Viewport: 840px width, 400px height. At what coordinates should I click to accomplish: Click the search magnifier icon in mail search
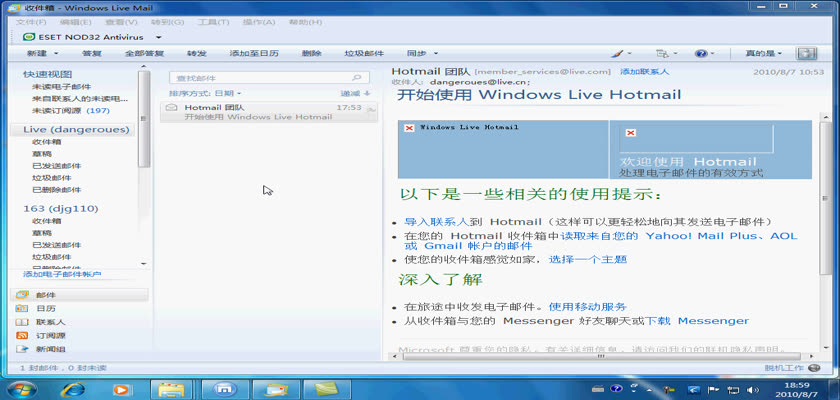coord(358,77)
